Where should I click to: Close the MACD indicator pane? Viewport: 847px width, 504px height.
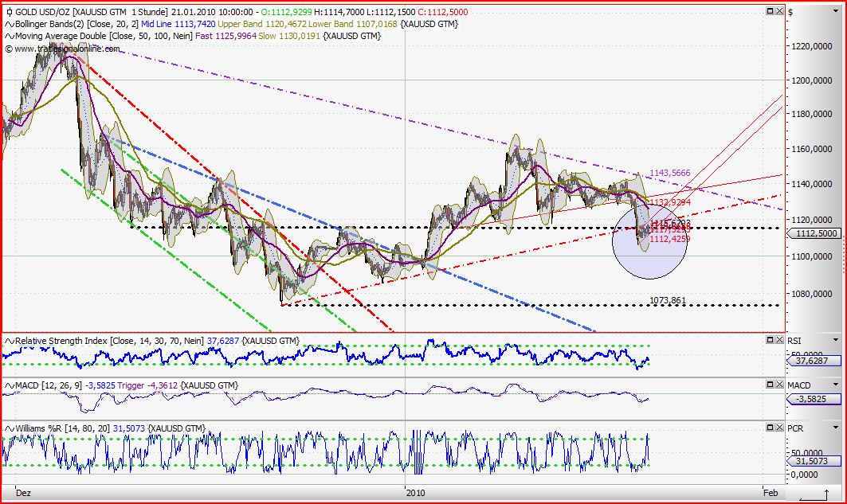(779, 385)
